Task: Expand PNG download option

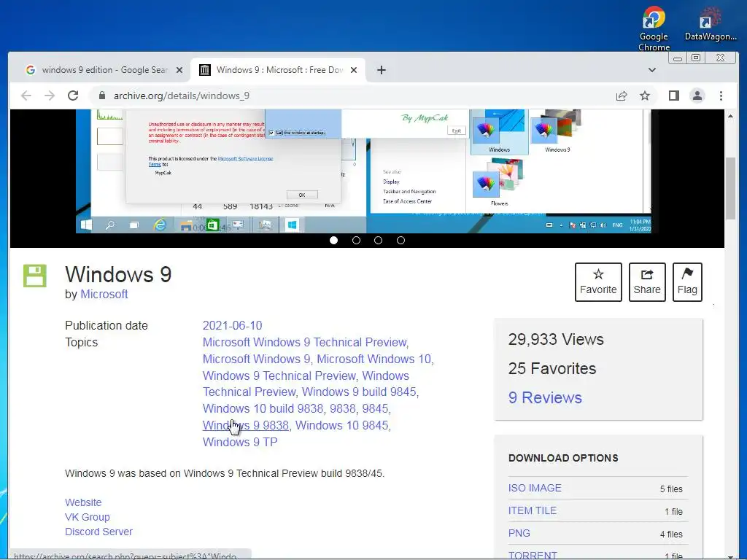Action: click(519, 533)
